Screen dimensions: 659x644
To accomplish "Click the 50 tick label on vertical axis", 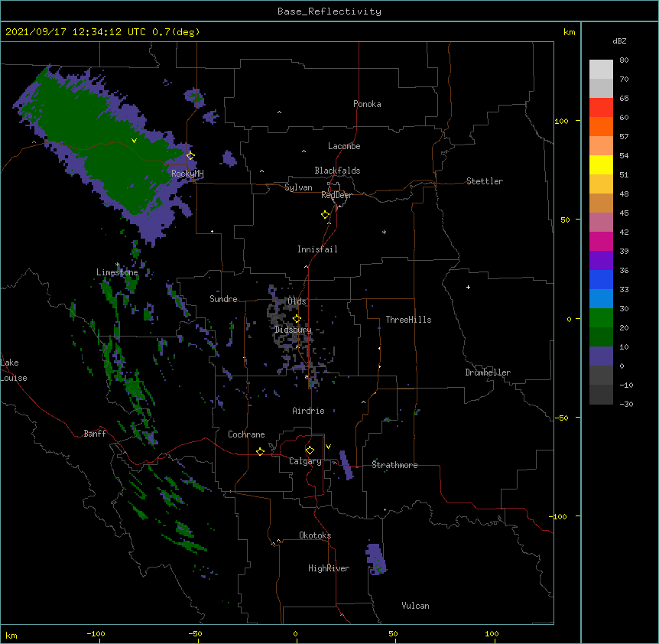I will tap(565, 220).
